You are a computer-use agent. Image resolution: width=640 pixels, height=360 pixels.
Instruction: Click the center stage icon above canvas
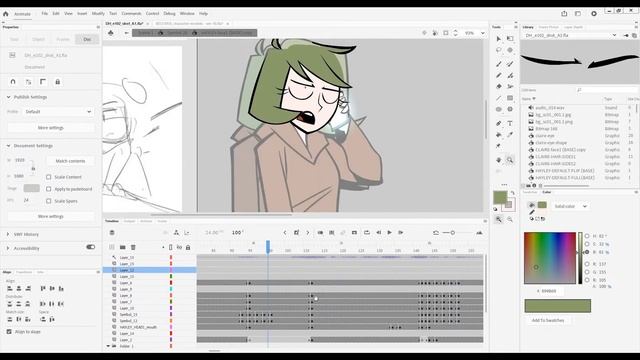(424, 33)
